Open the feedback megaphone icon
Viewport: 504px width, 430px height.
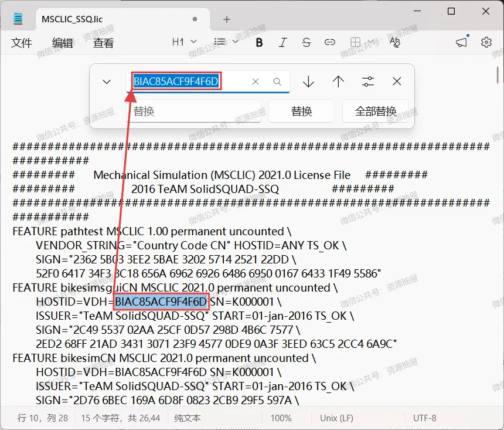462,42
